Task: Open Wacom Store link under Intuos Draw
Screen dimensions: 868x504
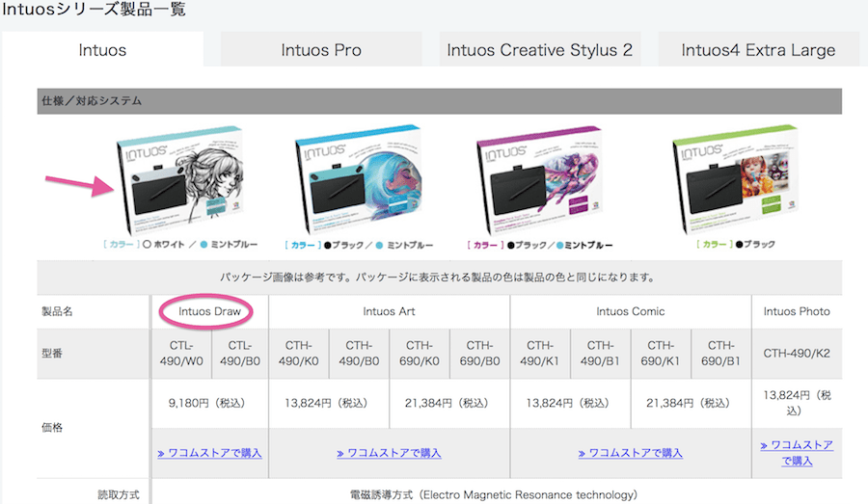Action: pyautogui.click(x=209, y=453)
